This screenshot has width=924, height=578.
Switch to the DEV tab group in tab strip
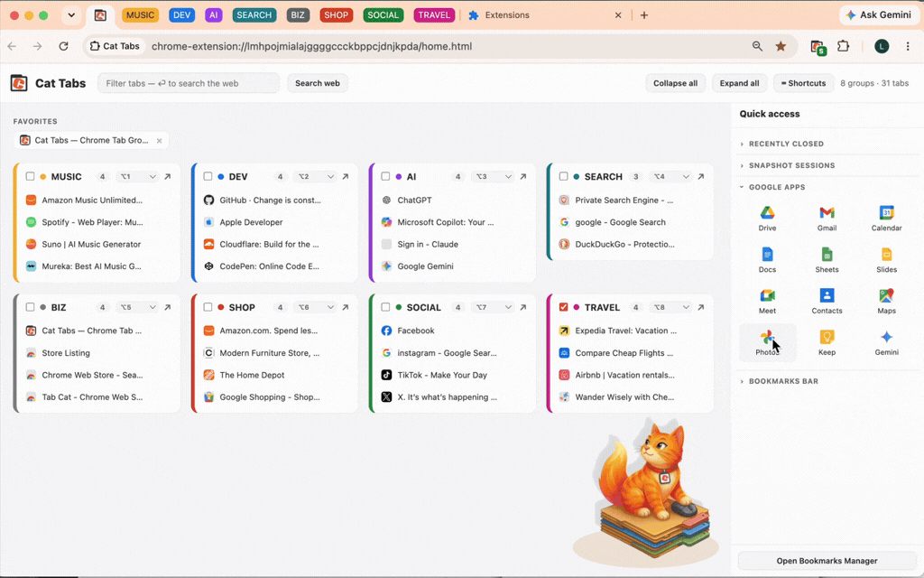[181, 15]
